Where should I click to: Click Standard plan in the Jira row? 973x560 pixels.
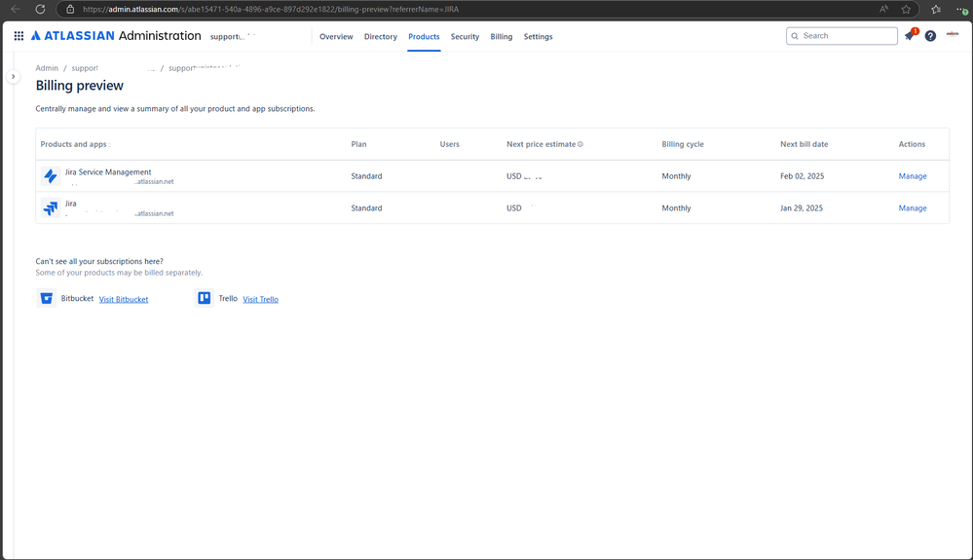(x=366, y=208)
